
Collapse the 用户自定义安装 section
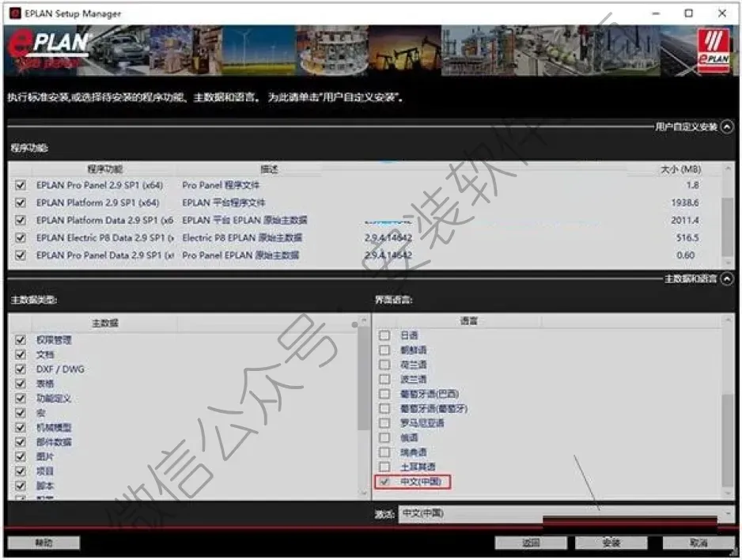point(727,127)
